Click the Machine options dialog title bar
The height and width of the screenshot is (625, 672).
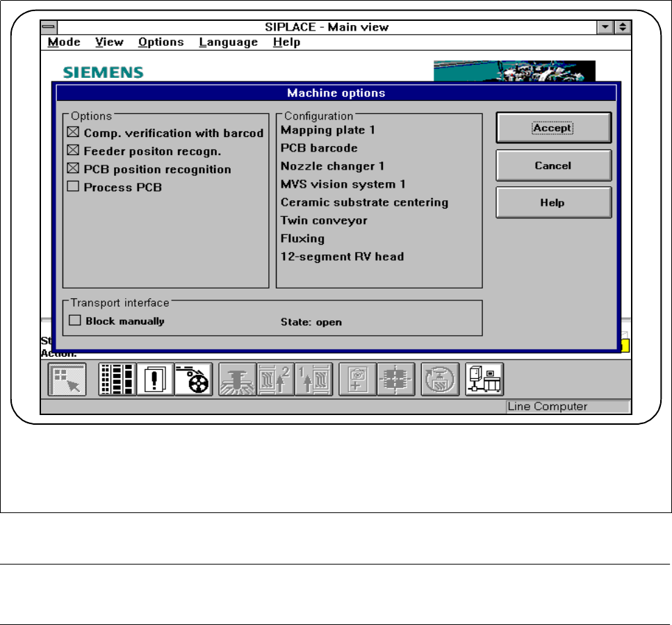tap(336, 92)
